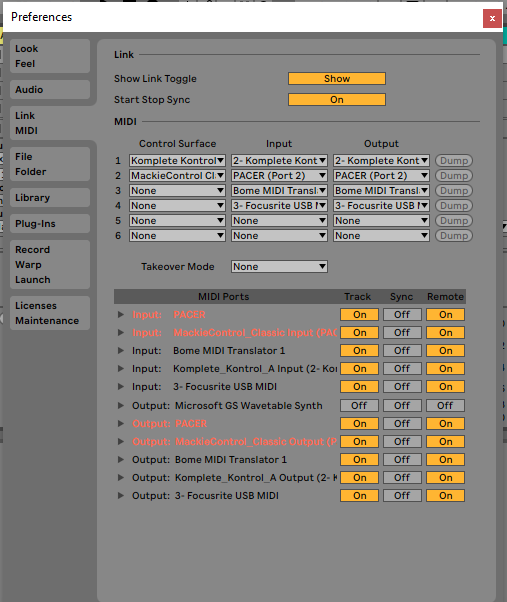Expand Input Bome MIDI Translator 1 row
Screen dimensions: 507x602
click(121, 351)
